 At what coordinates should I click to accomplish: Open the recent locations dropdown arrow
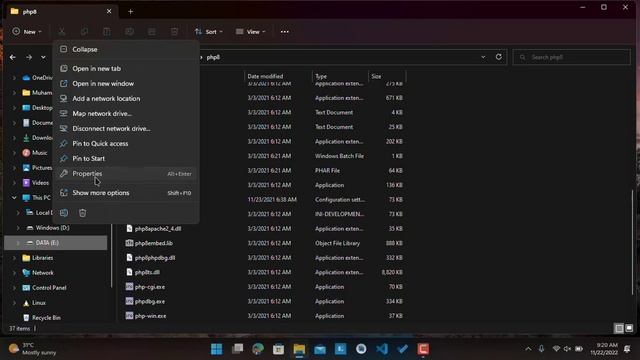click(x=43, y=57)
